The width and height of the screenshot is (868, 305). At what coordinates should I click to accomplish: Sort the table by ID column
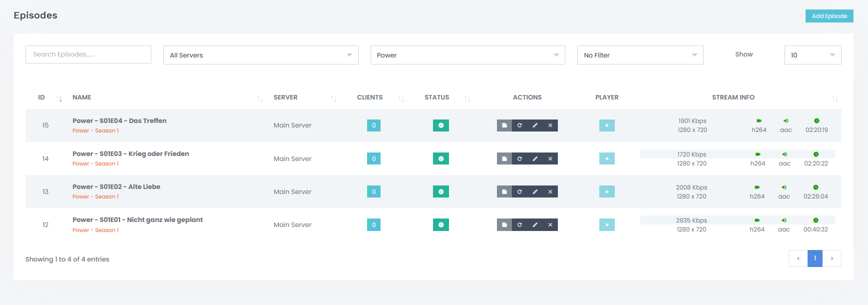(x=42, y=97)
